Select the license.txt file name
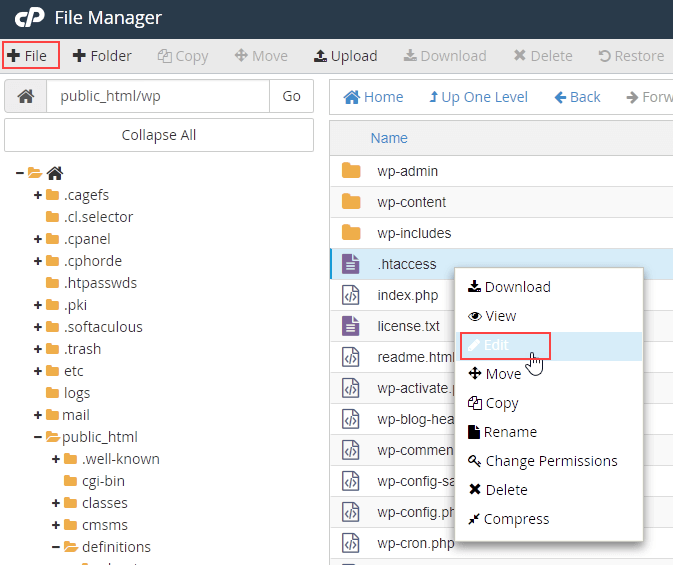 tap(408, 326)
